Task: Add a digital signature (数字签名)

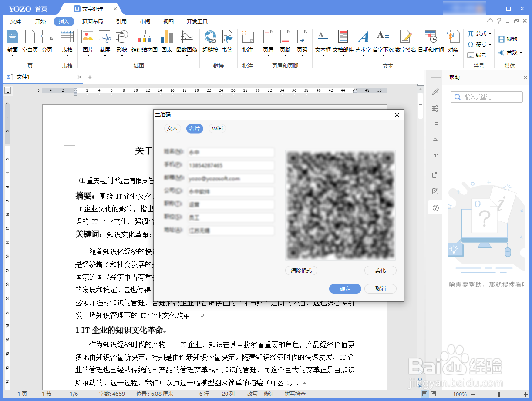Action: tap(406, 42)
